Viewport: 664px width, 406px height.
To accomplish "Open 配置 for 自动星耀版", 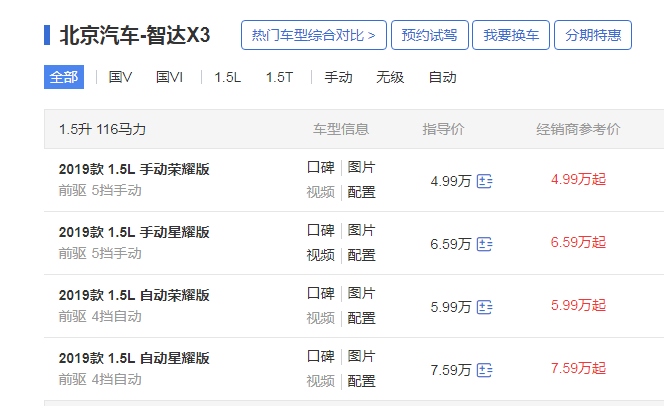I will pos(361,381).
